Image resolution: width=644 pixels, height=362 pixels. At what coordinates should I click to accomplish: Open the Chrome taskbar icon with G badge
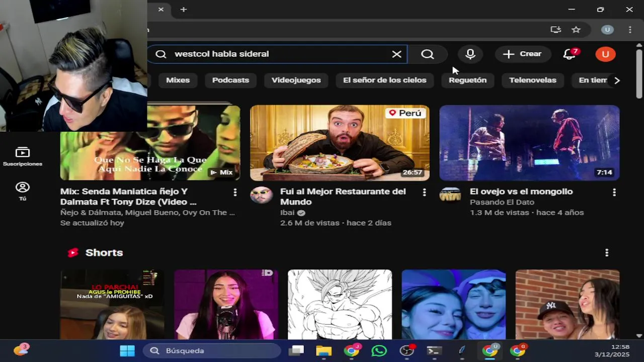(517, 350)
